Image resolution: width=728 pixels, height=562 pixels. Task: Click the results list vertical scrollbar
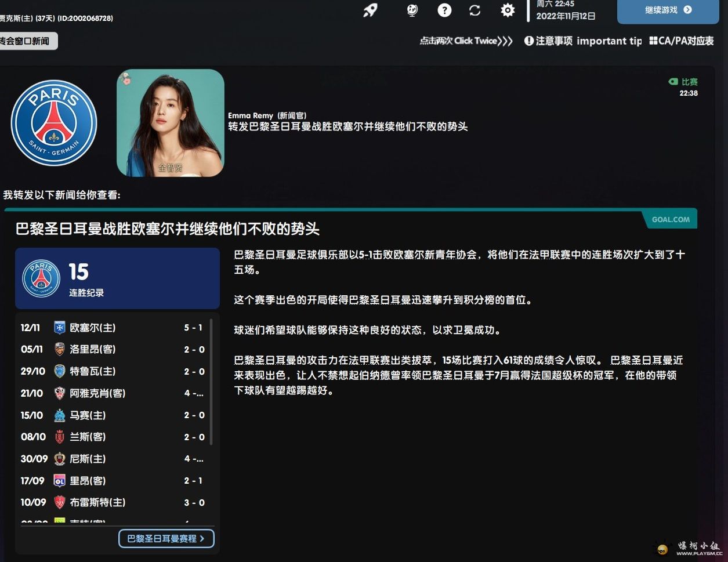[x=211, y=383]
